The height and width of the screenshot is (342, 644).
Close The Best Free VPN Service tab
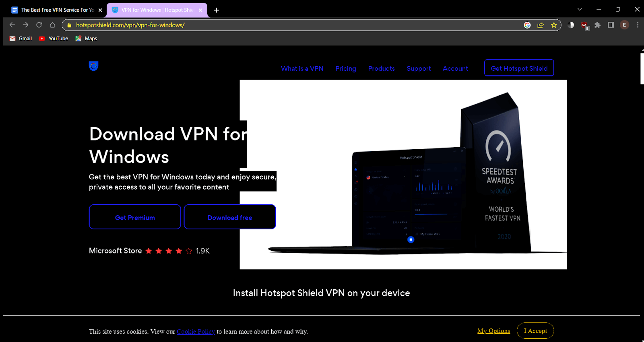coord(100,10)
